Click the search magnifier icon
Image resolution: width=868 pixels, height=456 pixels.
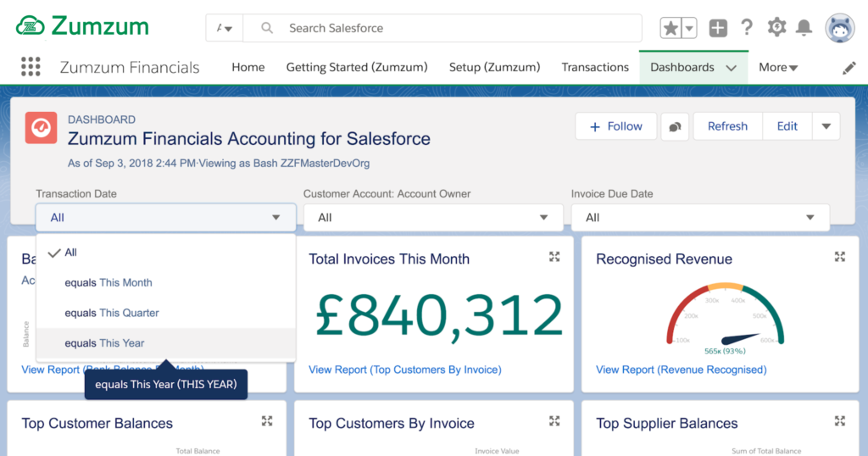267,28
